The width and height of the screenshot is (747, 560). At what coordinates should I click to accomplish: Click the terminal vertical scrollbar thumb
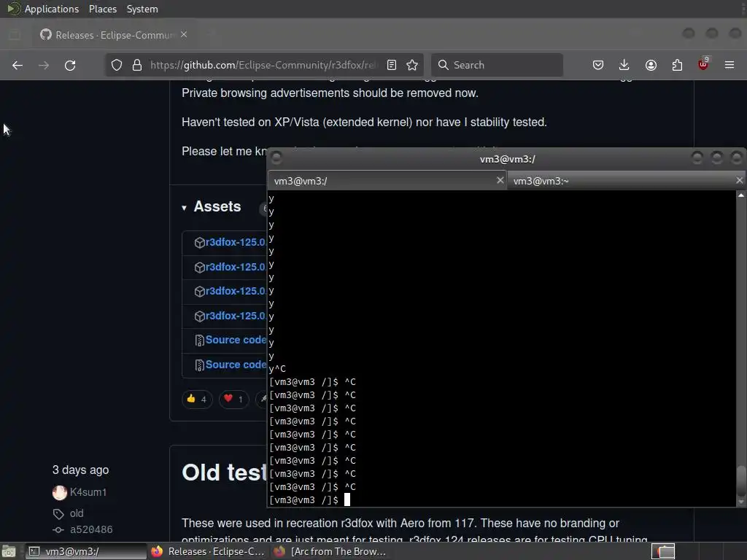[x=741, y=481]
